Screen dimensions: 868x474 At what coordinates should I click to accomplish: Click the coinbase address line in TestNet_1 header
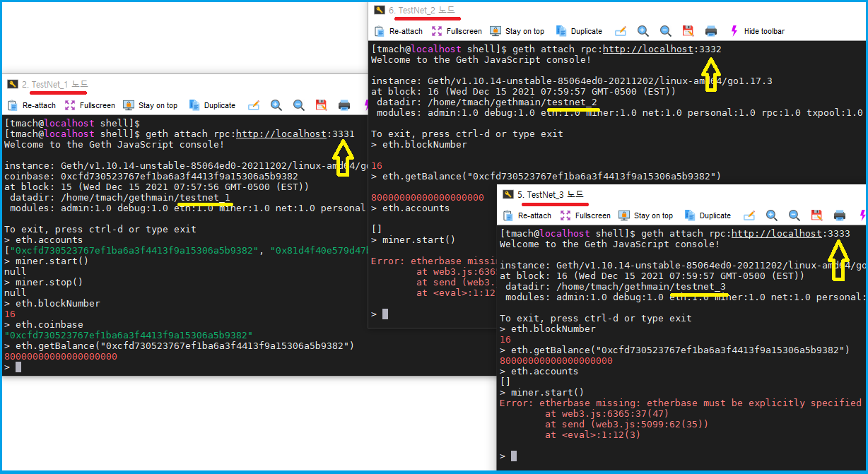(x=151, y=176)
